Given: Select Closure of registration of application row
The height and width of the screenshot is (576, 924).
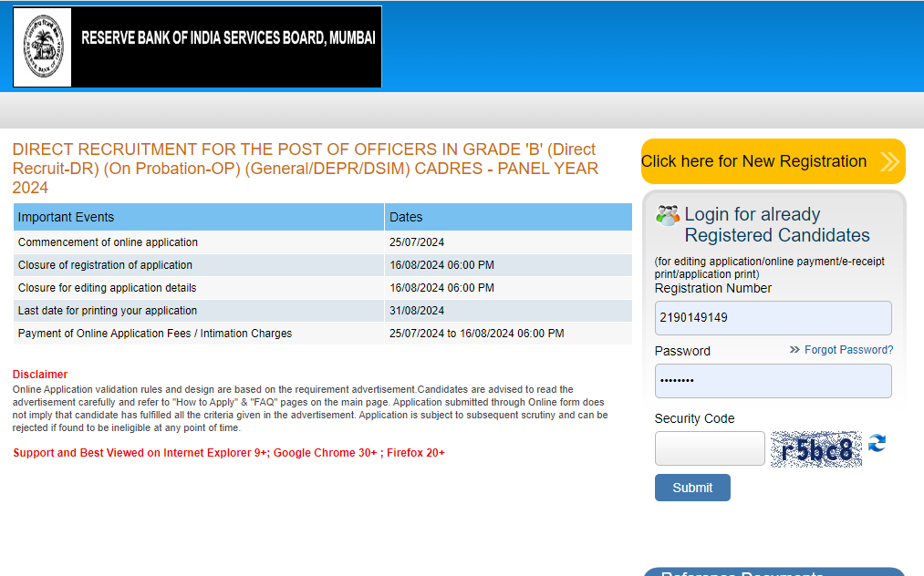Looking at the screenshot, I should click(x=322, y=265).
